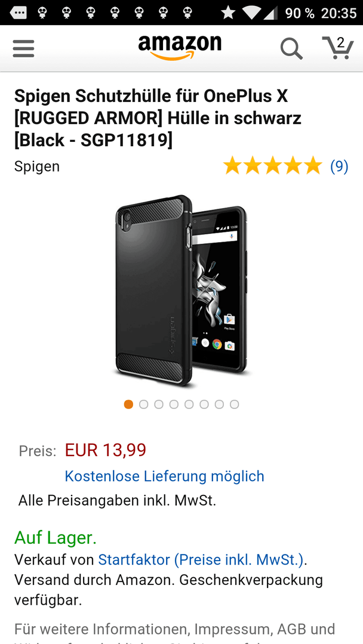Image resolution: width=363 pixels, height=644 pixels.
Task: Open the messaging notification in status bar
Action: pyautogui.click(x=18, y=13)
